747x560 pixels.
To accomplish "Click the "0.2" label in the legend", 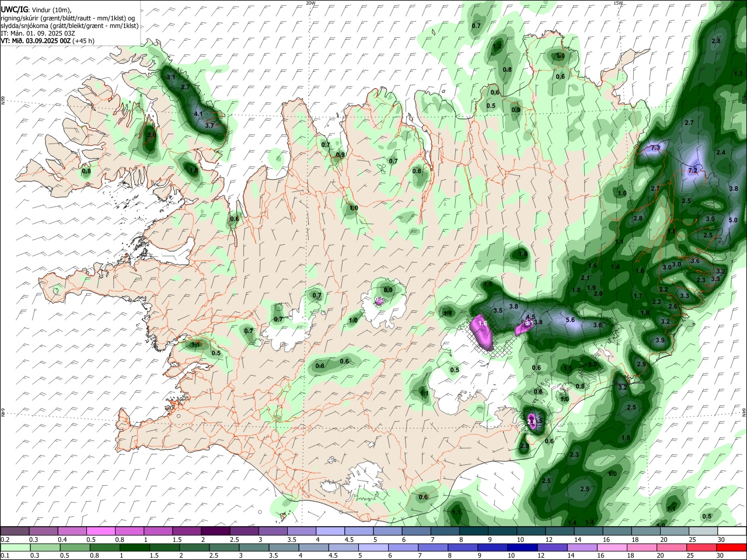I will (5, 540).
